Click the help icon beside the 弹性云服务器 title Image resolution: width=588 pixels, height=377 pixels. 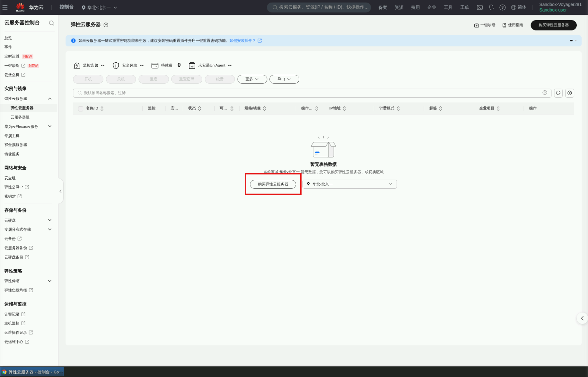[x=106, y=25]
